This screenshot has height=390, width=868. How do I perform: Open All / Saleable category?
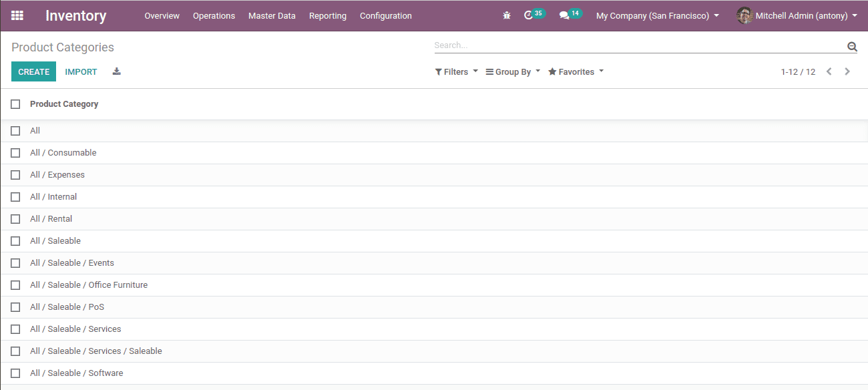point(434,241)
